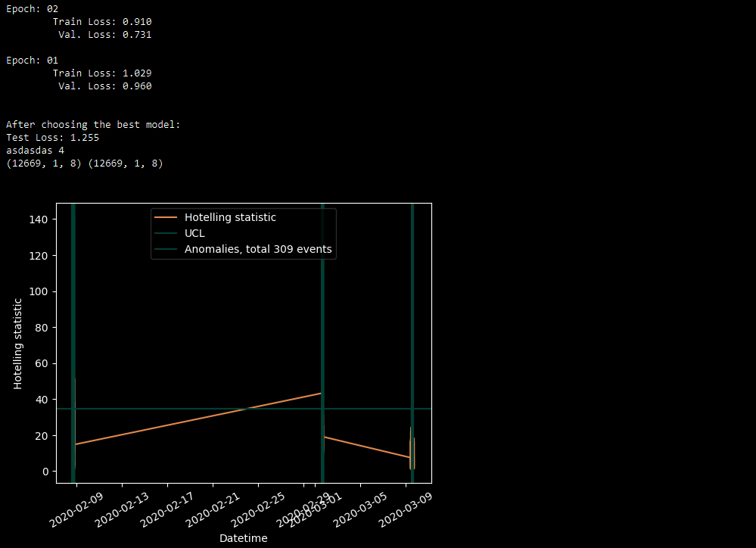
Task: Click the '40' y-axis tick label
Action: (x=42, y=400)
